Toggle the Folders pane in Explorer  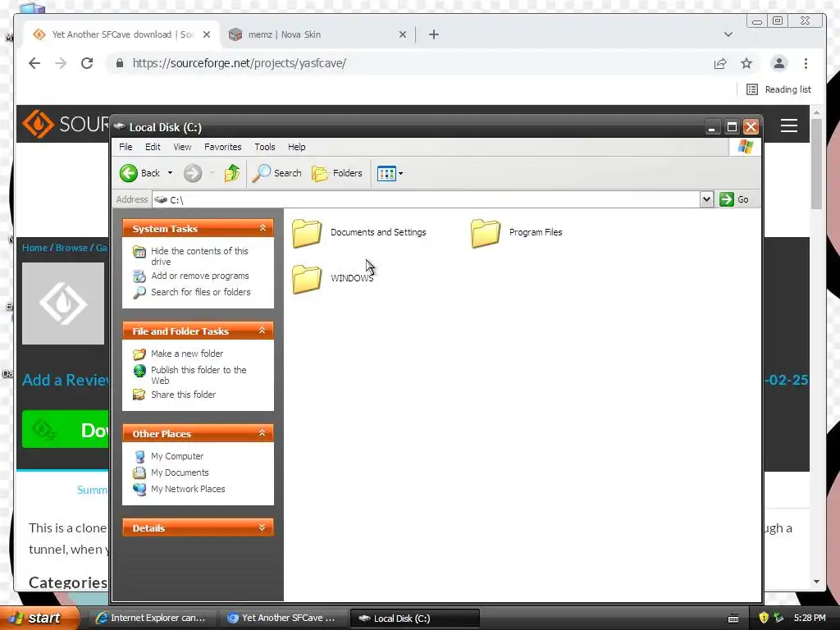point(337,173)
